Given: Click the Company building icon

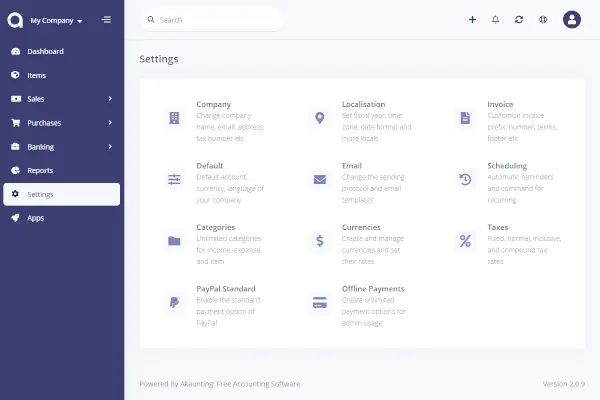Looking at the screenshot, I should (175, 118).
